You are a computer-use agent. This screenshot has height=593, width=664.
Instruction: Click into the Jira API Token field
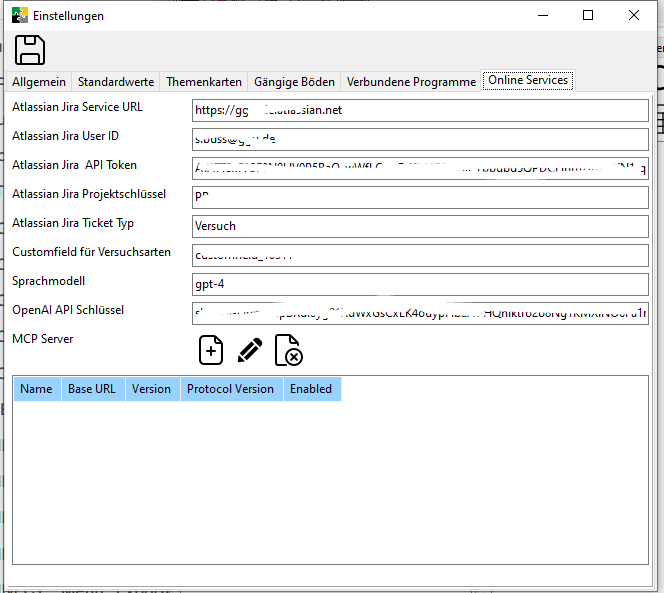click(420, 168)
